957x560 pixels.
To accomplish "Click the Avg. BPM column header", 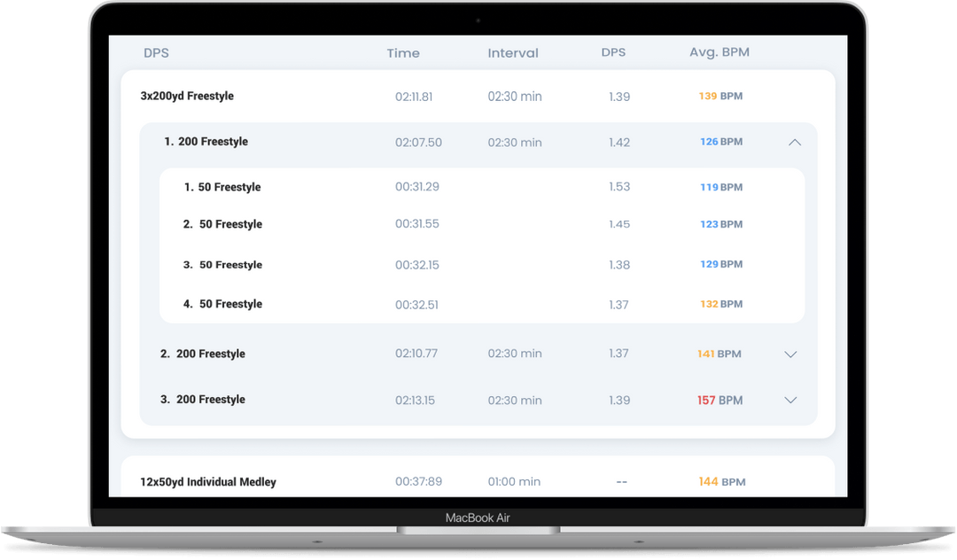I will [x=719, y=53].
